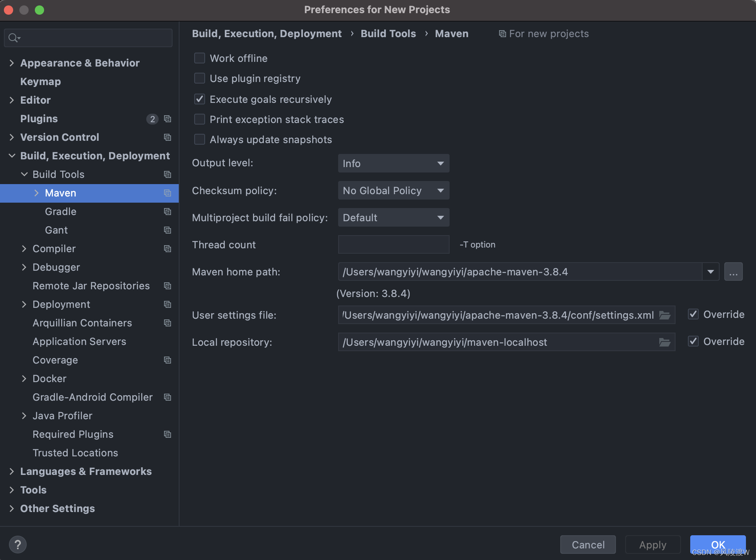Toggle Override for Local repository

(x=693, y=341)
